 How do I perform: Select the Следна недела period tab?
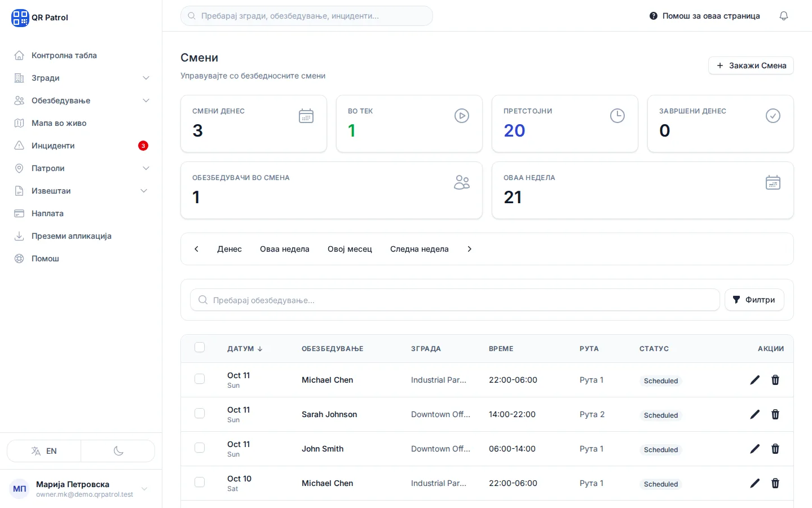(420, 249)
